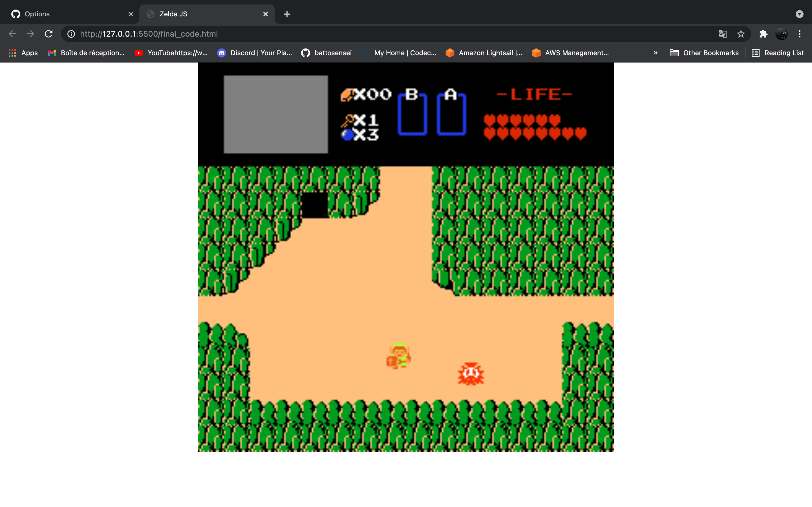Open the Extensions puzzle-piece icon
This screenshot has height=507, width=812.
[x=763, y=34]
